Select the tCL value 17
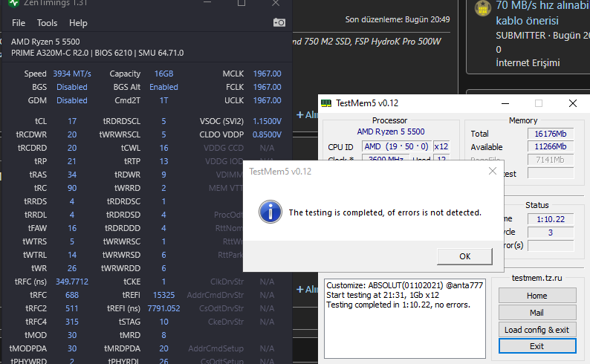This screenshot has width=590, height=364. pos(72,121)
